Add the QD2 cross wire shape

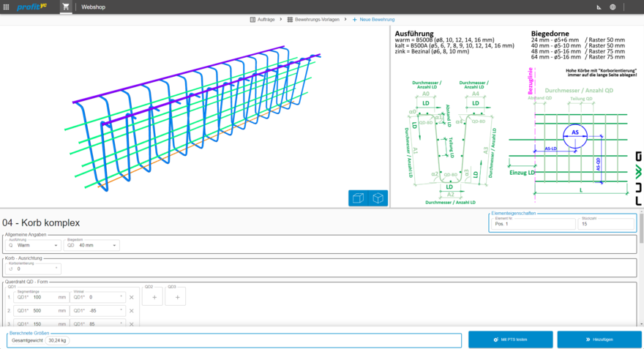pyautogui.click(x=154, y=297)
